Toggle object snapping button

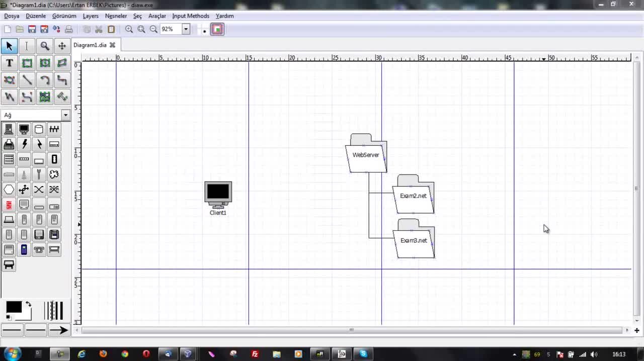click(217, 30)
